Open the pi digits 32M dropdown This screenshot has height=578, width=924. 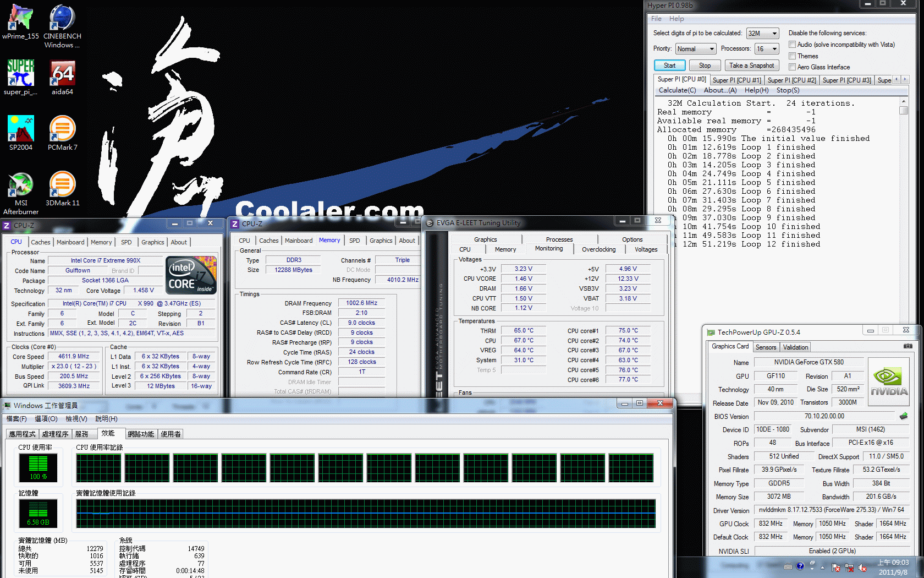point(763,34)
